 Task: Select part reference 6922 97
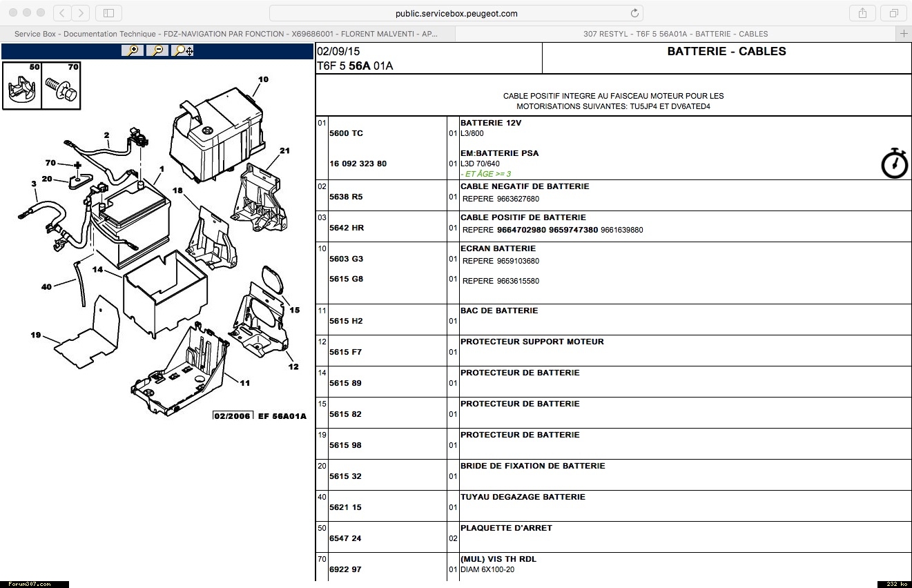click(x=346, y=569)
